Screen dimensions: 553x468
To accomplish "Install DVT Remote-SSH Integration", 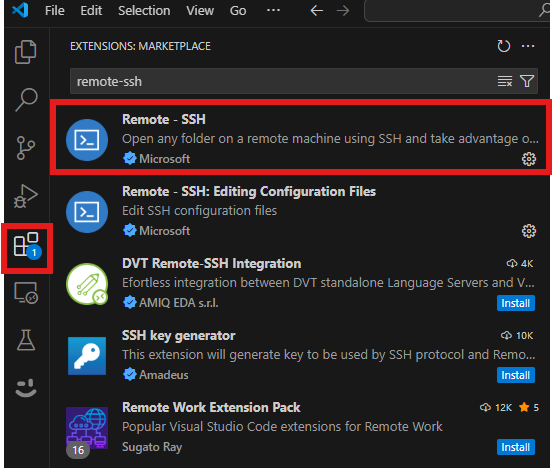I will coord(516,303).
